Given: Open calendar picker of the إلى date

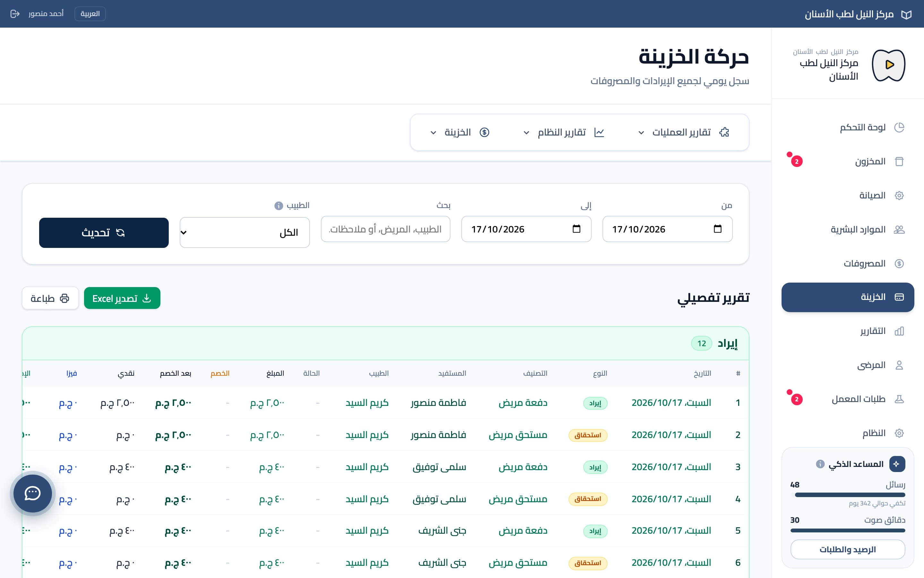Looking at the screenshot, I should click(577, 229).
